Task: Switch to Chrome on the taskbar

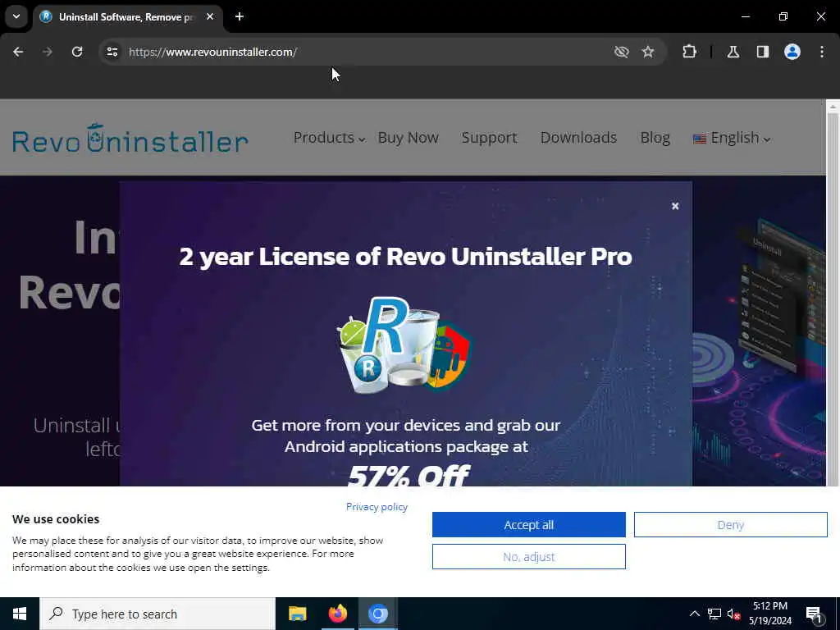Action: pyautogui.click(x=377, y=614)
